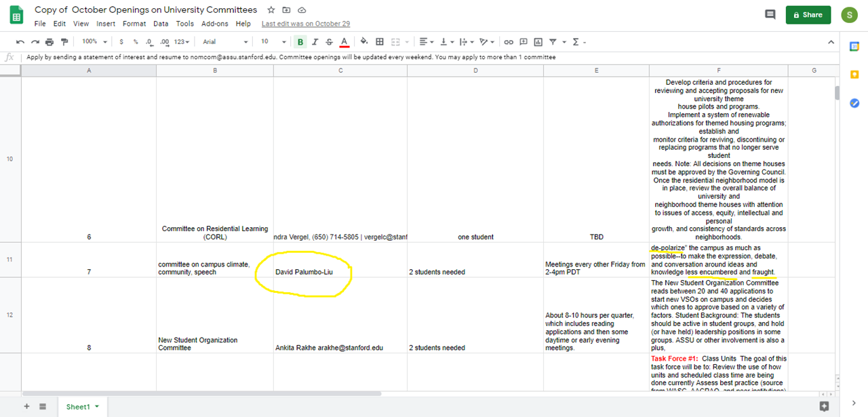Open the Format menu
Image resolution: width=868 pixels, height=417 pixels.
coord(134,24)
